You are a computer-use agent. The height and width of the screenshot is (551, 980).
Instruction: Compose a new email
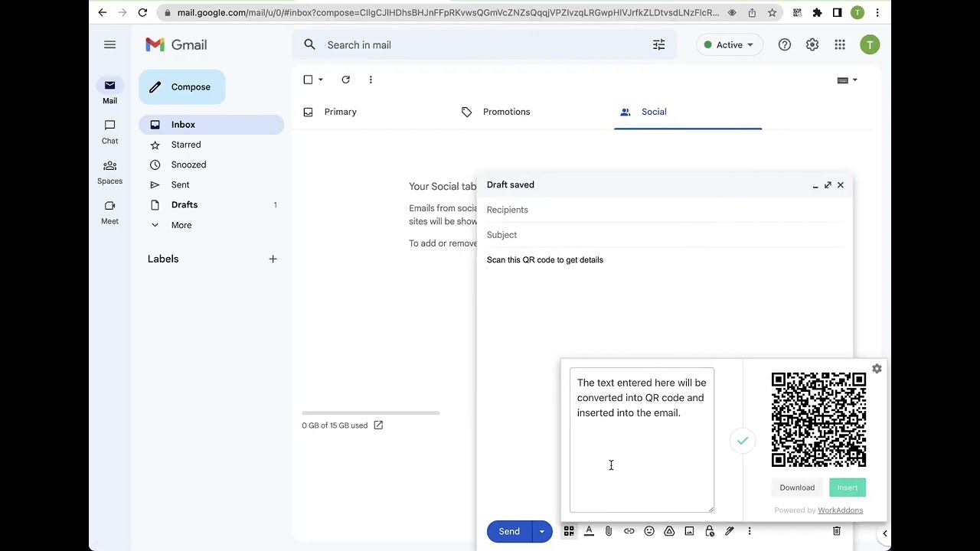(x=182, y=87)
